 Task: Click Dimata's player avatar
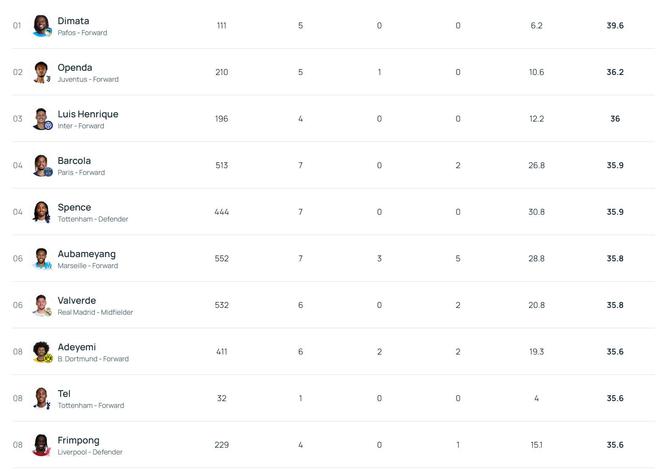pyautogui.click(x=41, y=26)
